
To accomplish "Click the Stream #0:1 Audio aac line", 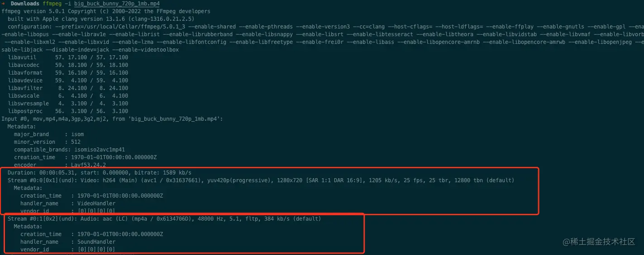I will coord(164,219).
